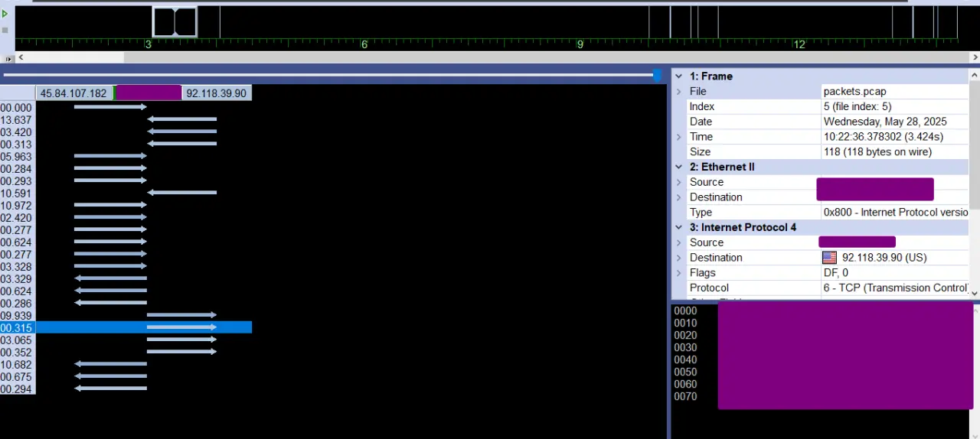980x439 pixels.
Task: Click the green play button
Action: (x=5, y=14)
